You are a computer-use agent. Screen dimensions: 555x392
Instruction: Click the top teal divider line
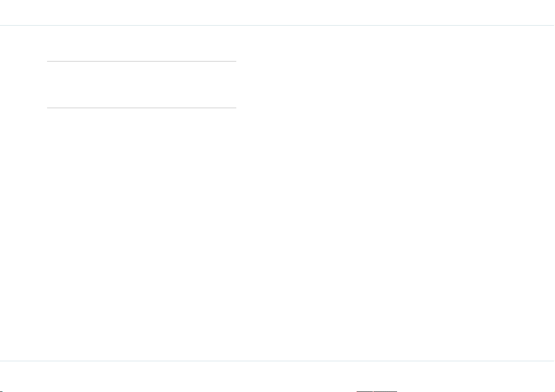278,26
